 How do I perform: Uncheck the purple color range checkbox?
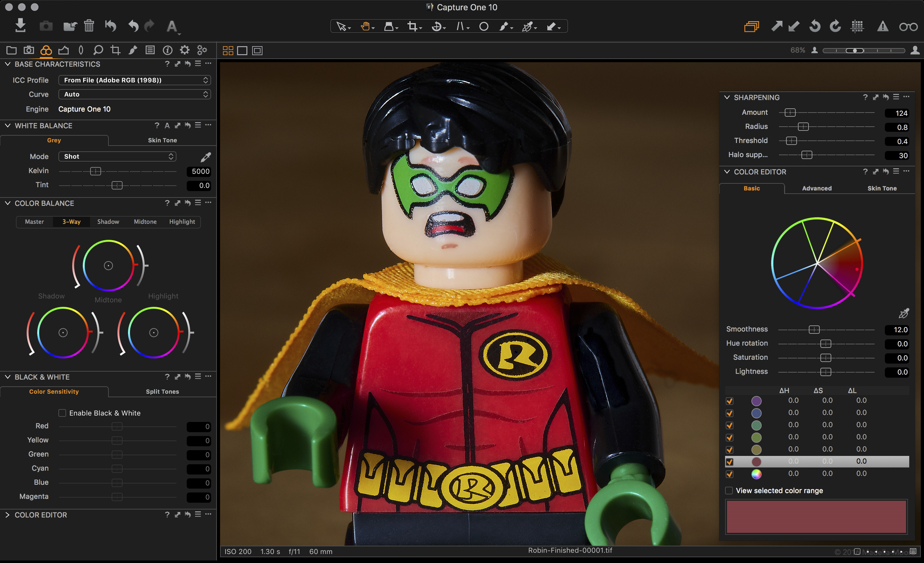730,401
